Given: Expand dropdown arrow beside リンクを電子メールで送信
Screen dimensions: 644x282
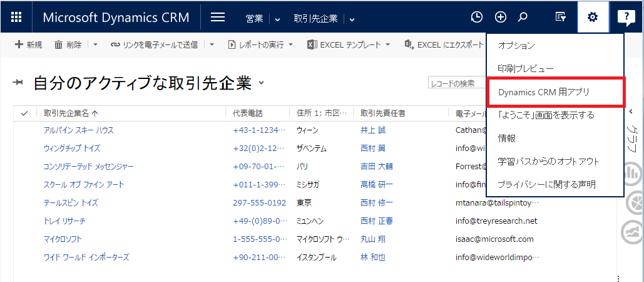Looking at the screenshot, I should [212, 45].
